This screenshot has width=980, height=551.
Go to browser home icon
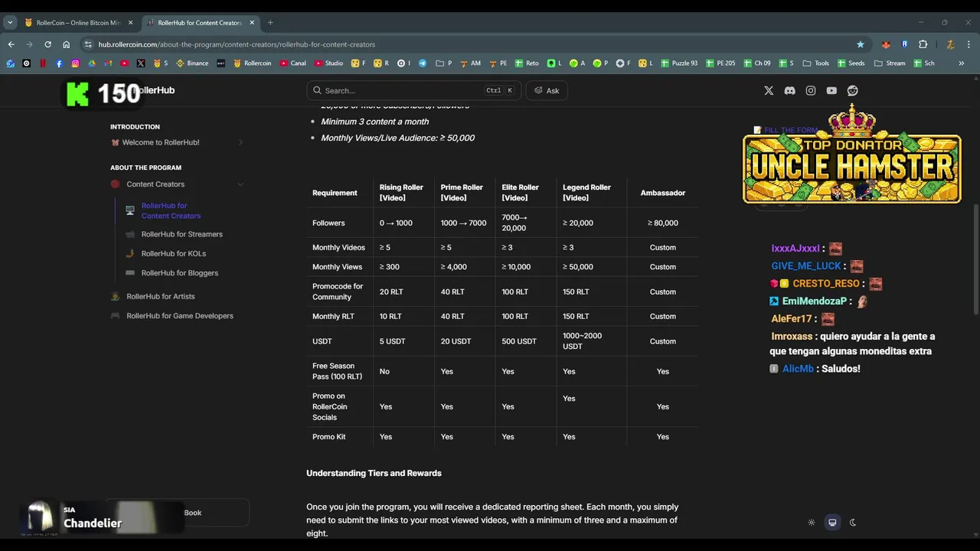coord(66,44)
